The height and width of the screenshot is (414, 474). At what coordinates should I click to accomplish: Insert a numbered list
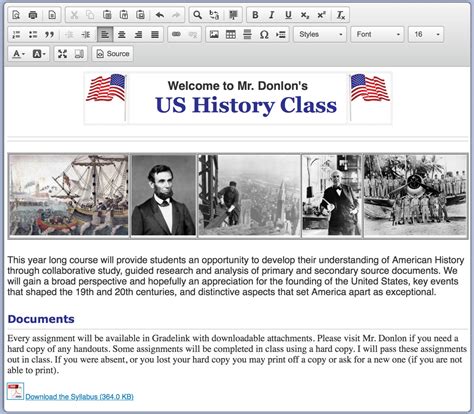(x=16, y=34)
